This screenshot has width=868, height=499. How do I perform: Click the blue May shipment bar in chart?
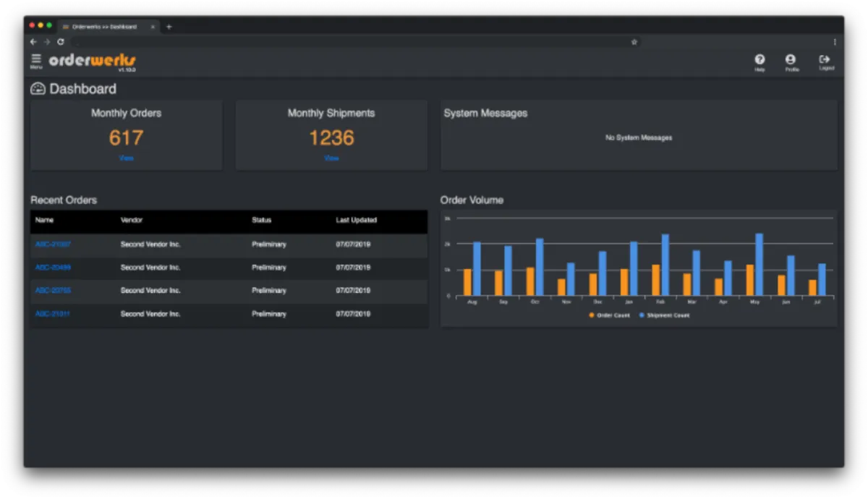(759, 265)
